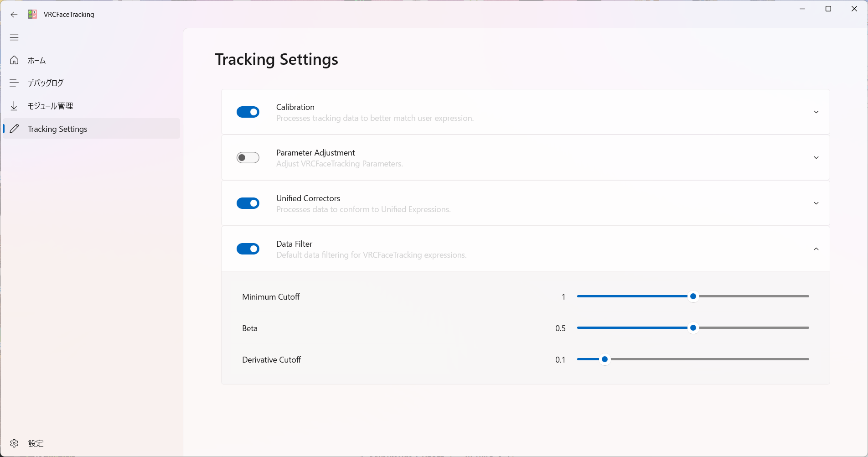Disable the Data Filter toggle

coord(248,249)
